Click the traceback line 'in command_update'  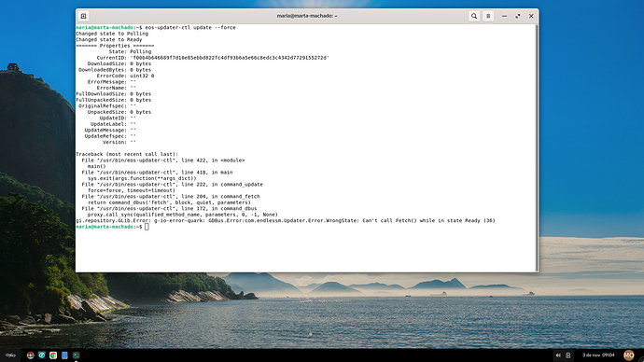pos(172,185)
